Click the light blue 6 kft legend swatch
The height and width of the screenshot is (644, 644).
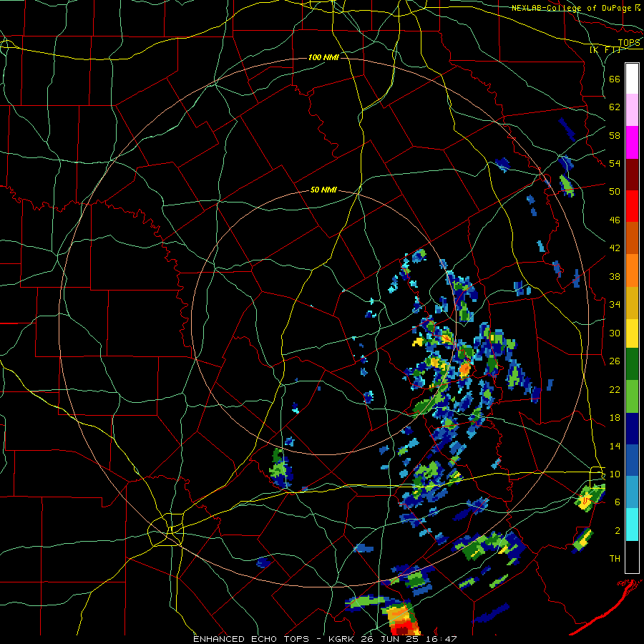(632, 492)
